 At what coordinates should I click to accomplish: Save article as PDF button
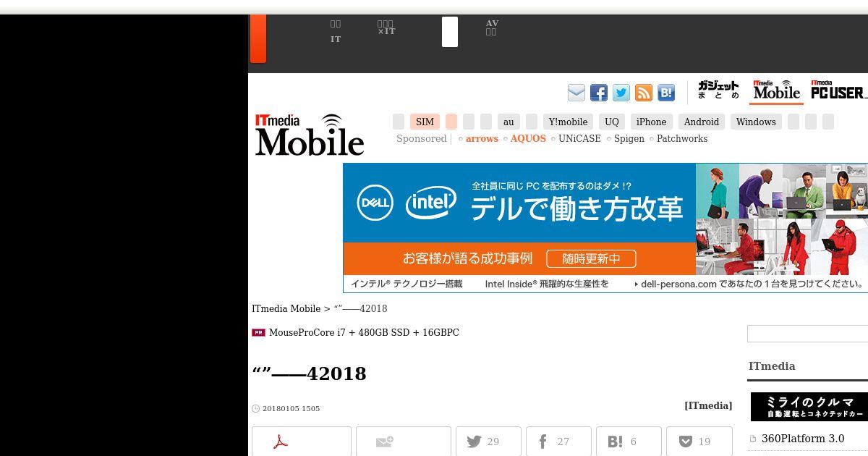302,442
